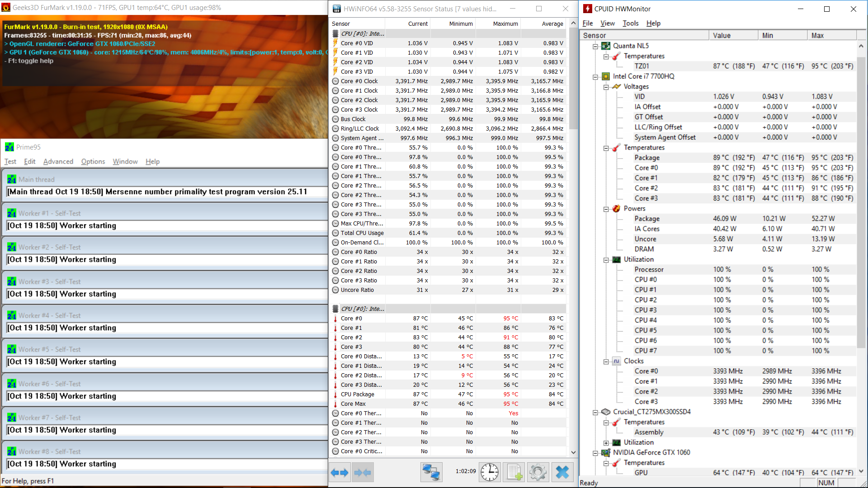The width and height of the screenshot is (868, 488).
Task: Open the Window menu in Prime95
Action: click(125, 161)
